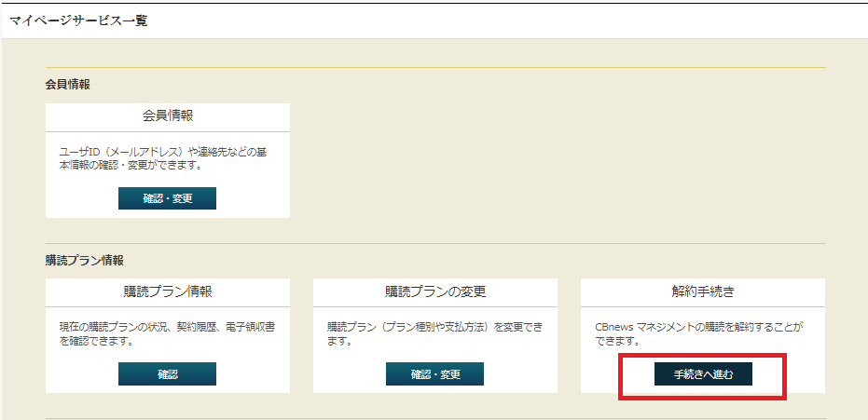The height and width of the screenshot is (420, 868).
Task: Click the 解約手続き card title
Action: point(702,291)
